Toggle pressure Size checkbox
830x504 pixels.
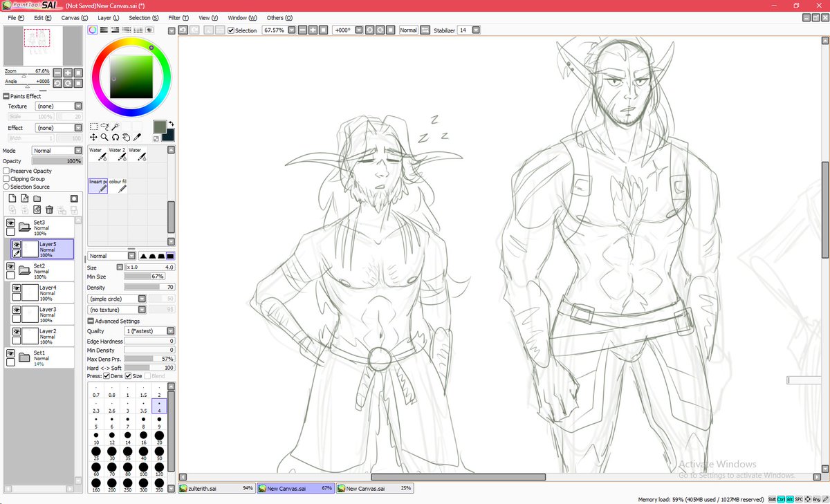pyautogui.click(x=128, y=376)
